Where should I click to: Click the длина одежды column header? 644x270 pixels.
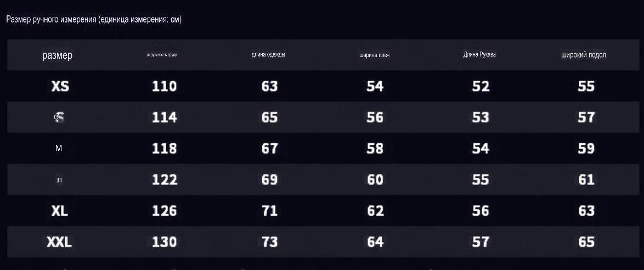click(268, 55)
